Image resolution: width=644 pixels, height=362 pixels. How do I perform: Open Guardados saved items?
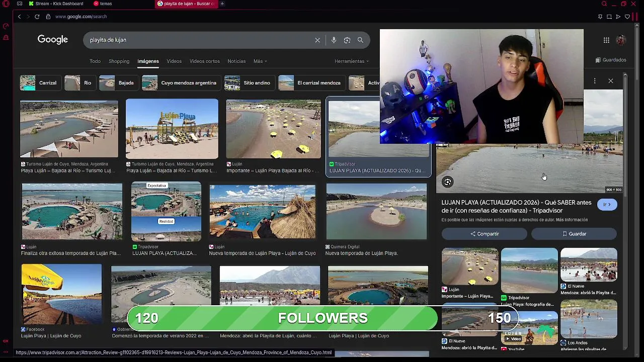[611, 60]
